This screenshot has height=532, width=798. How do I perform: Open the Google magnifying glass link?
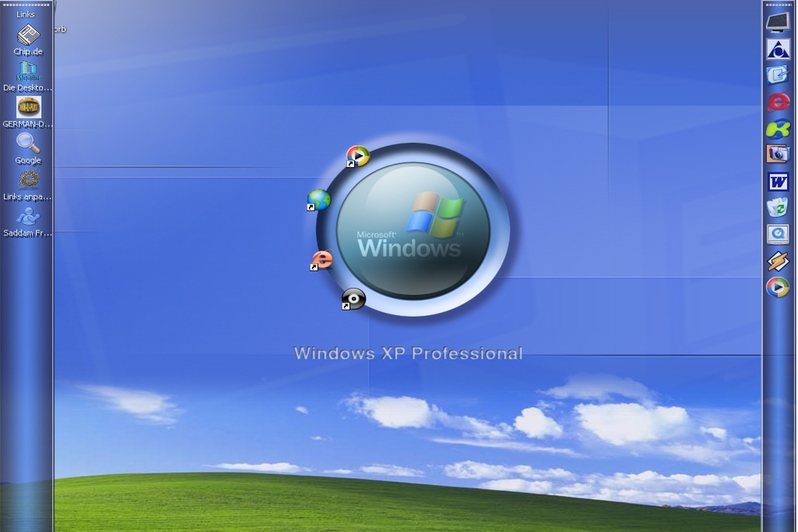click(x=28, y=144)
